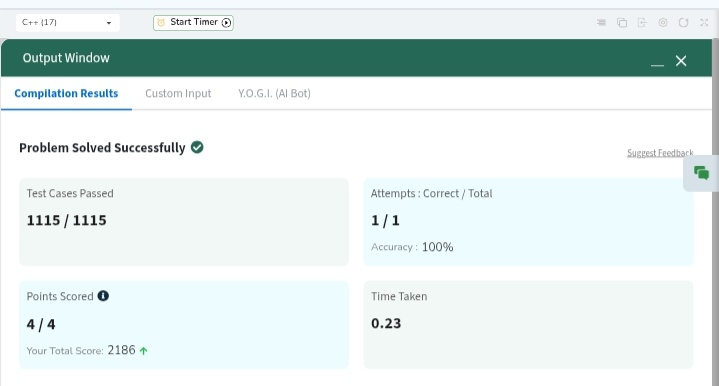Click the time taken value '0.23'

[x=386, y=324]
